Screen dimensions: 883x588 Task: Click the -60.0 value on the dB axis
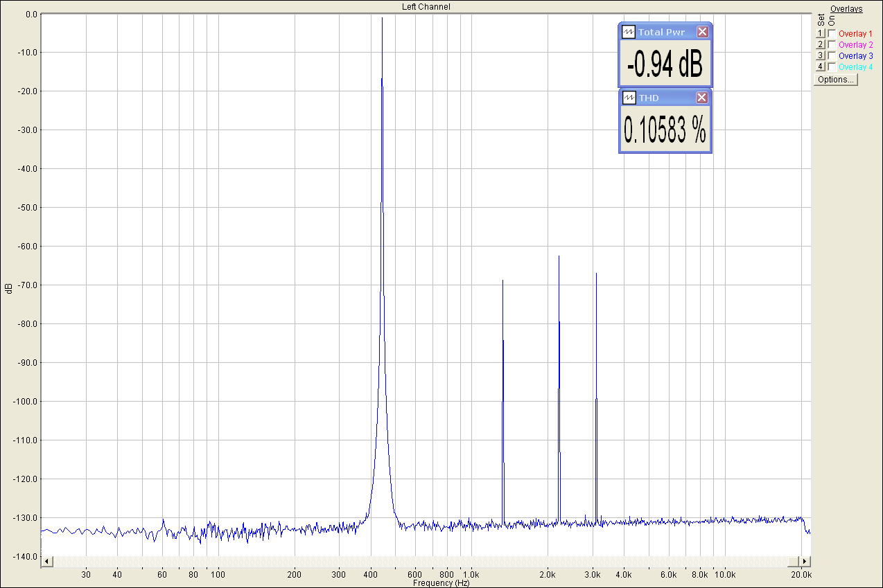coord(28,246)
